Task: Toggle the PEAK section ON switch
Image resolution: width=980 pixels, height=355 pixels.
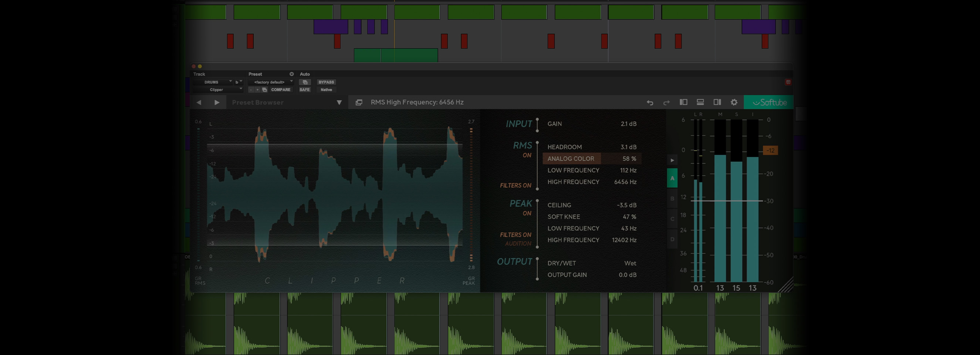Action: coord(527,213)
